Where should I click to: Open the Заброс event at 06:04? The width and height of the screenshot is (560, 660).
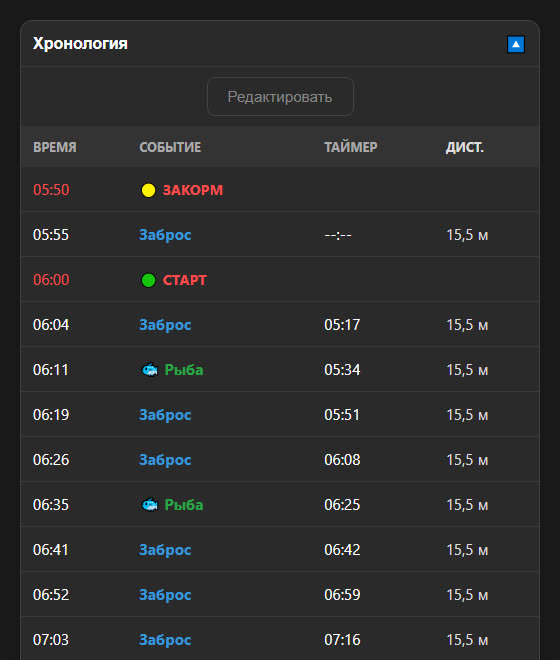point(165,325)
